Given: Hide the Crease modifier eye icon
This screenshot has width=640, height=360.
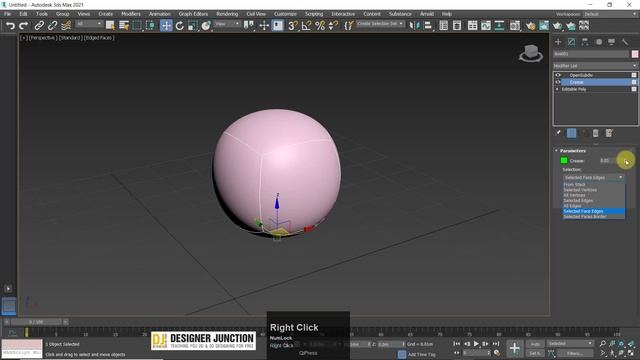Looking at the screenshot, I should (x=558, y=82).
